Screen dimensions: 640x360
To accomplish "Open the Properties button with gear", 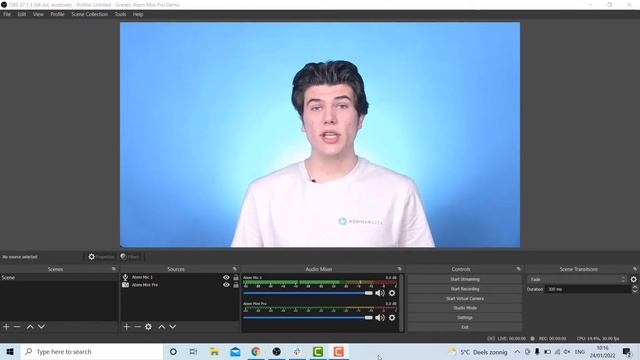I will coord(101,257).
